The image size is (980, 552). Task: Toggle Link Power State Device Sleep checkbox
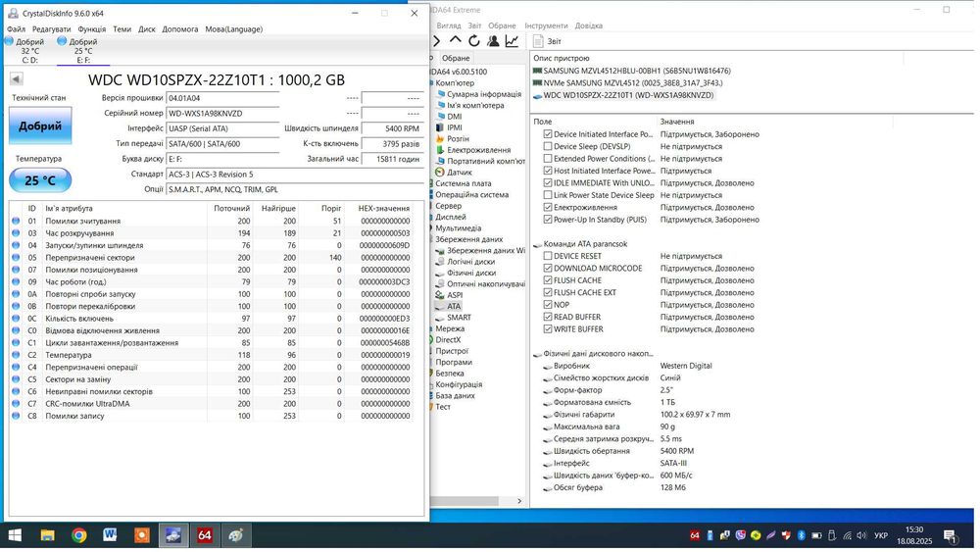[x=548, y=195]
